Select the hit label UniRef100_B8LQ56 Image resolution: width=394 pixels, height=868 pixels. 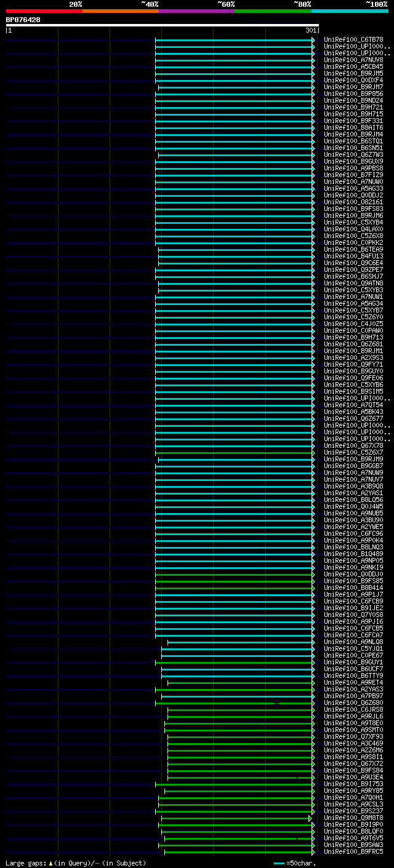(x=353, y=500)
